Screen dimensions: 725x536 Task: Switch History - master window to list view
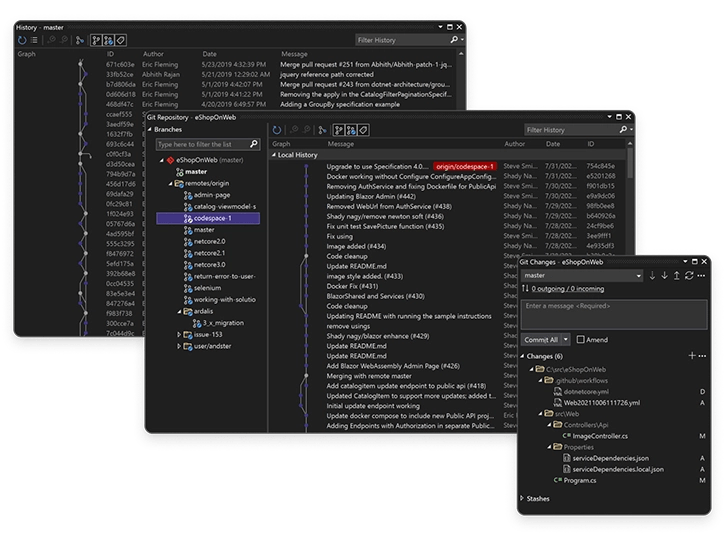tap(34, 40)
